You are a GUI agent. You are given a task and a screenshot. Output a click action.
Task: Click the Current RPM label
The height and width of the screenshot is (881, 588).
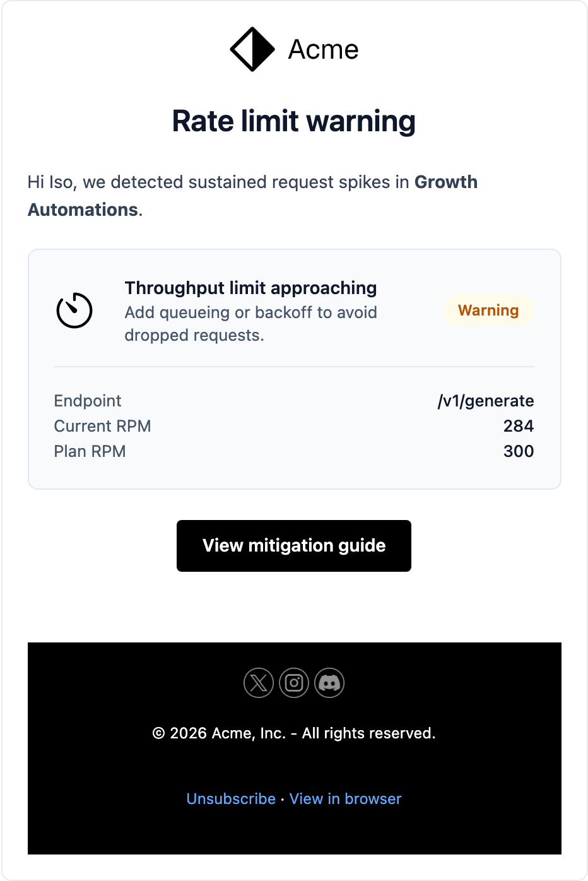pyautogui.click(x=102, y=426)
